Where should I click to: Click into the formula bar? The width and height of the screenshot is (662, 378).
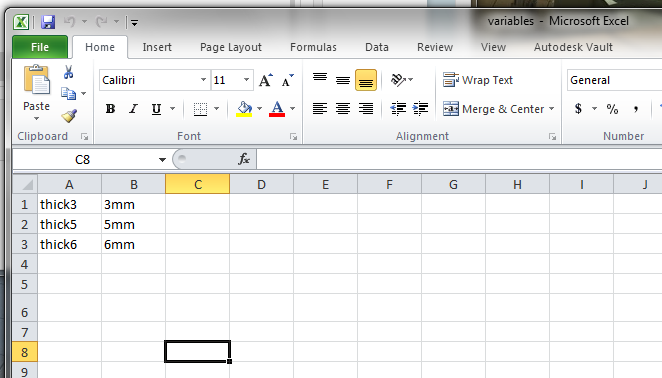tap(459, 160)
